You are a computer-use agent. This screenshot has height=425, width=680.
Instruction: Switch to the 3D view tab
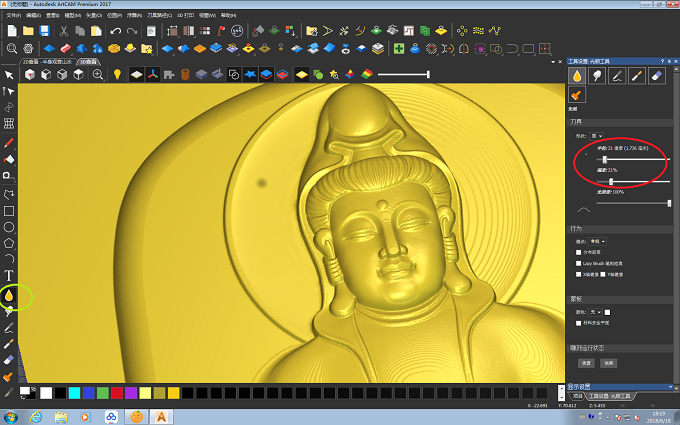pyautogui.click(x=88, y=62)
